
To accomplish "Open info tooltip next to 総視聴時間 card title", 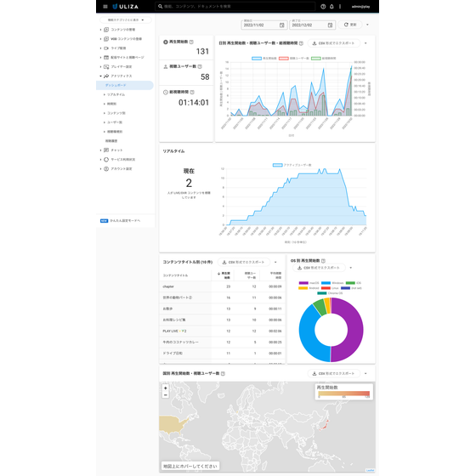I will point(192,92).
